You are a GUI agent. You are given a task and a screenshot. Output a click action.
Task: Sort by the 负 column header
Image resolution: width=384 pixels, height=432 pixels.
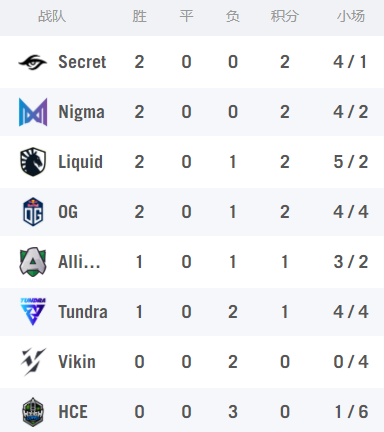click(233, 16)
